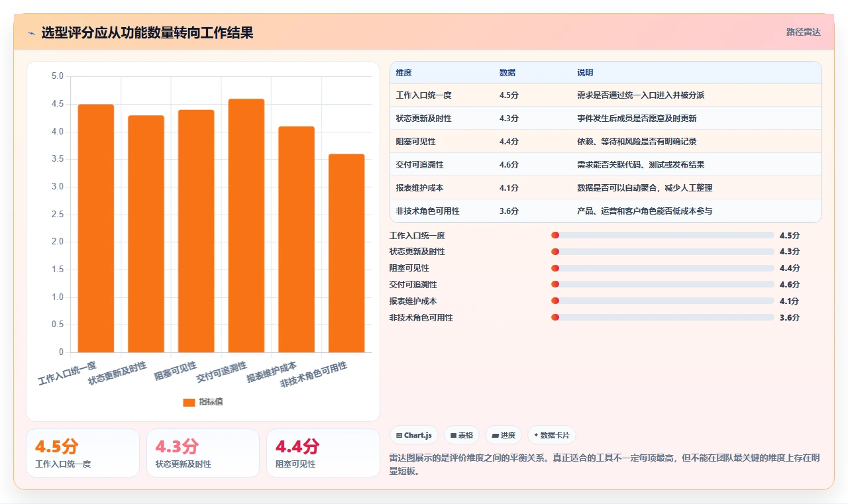The width and height of the screenshot is (848, 504).
Task: Click table value 3.6分
Action: pyautogui.click(x=509, y=211)
